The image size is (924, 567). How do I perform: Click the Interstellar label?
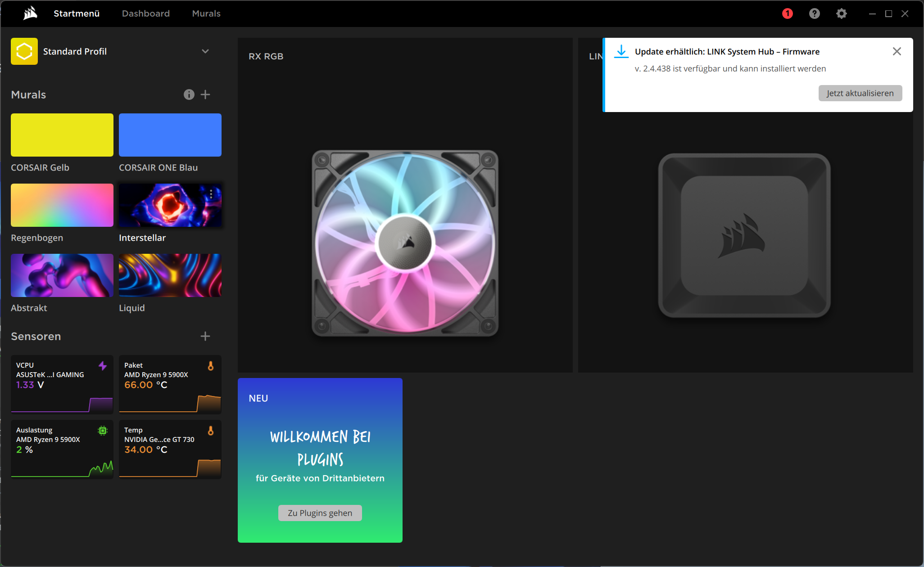point(142,238)
